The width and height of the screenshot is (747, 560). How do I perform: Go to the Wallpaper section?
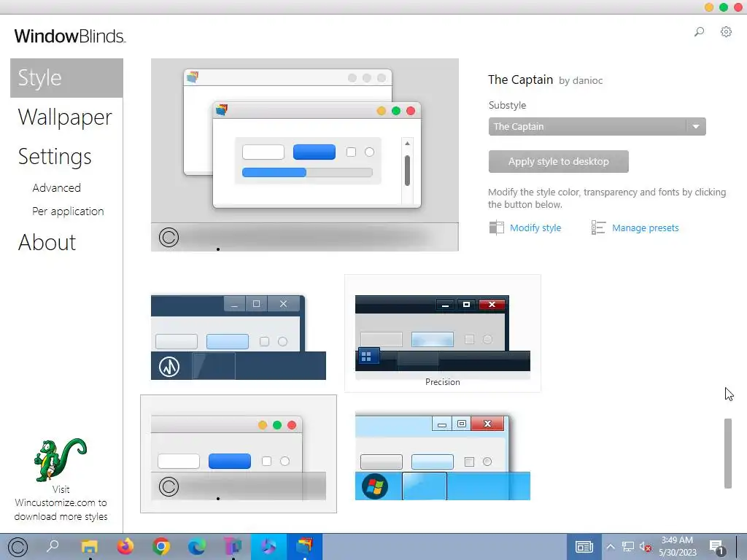[x=65, y=117]
